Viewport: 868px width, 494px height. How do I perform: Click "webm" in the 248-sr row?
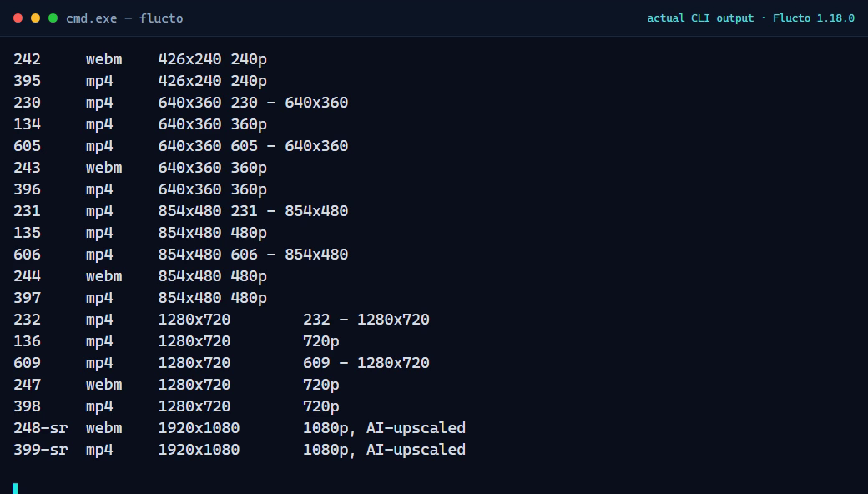tap(104, 428)
